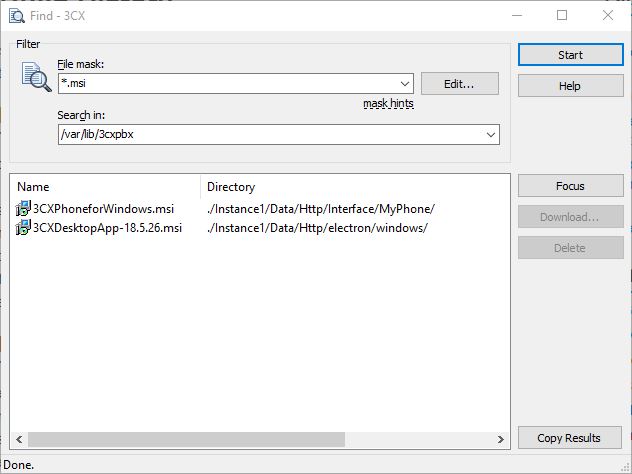Click the horizontal scrollbar right arrow
Image resolution: width=632 pixels, height=474 pixels.
500,439
